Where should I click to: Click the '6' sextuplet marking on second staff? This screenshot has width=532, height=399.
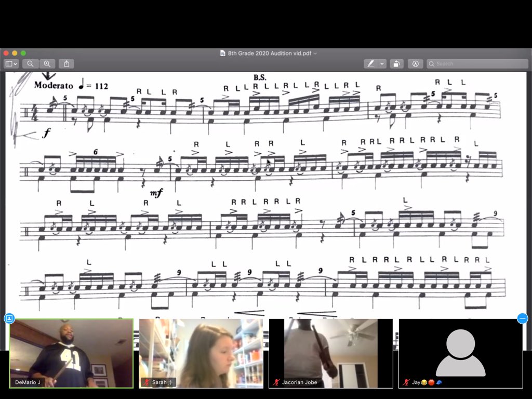pyautogui.click(x=96, y=152)
